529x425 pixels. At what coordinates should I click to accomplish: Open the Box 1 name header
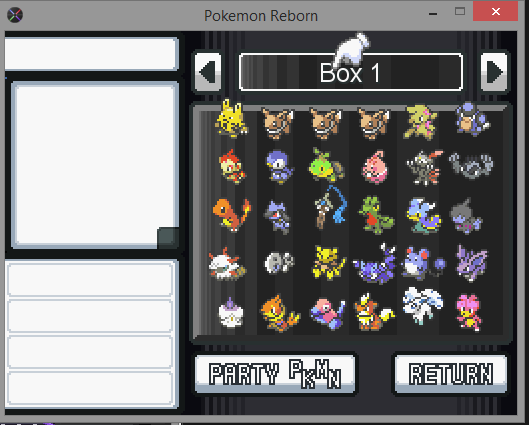[x=351, y=72]
